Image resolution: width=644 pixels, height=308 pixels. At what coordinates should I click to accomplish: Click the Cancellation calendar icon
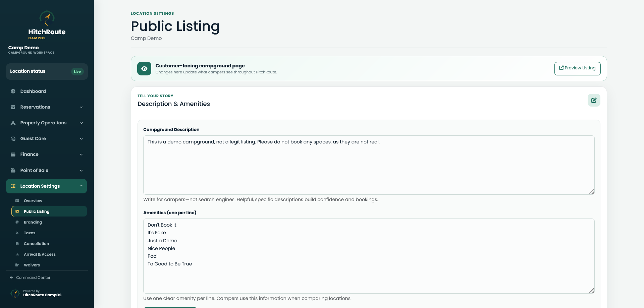17,244
